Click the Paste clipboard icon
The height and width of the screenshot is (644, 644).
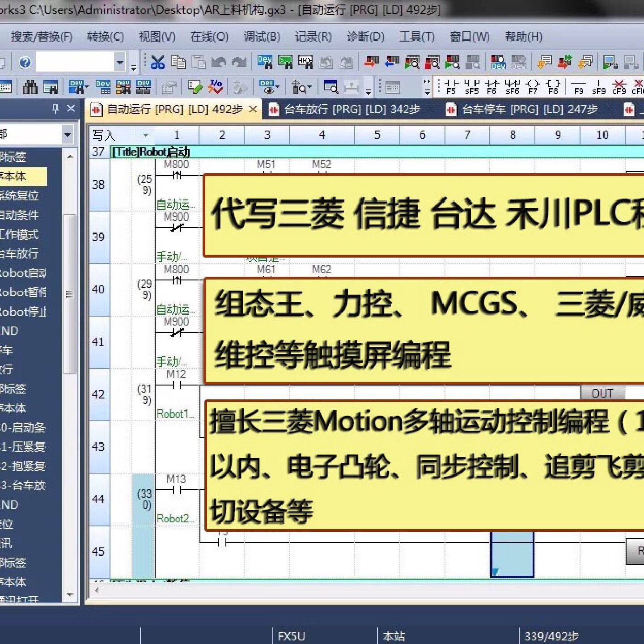click(x=199, y=62)
